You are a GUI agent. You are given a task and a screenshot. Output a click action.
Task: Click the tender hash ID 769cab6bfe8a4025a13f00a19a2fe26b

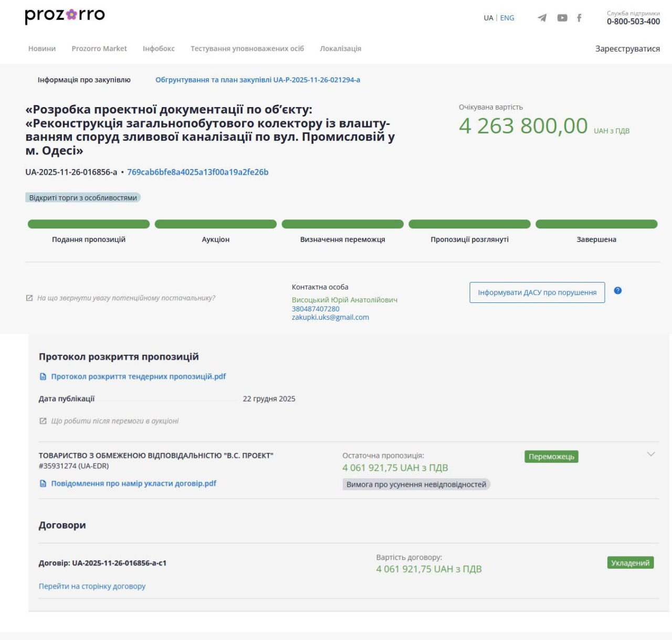(x=198, y=172)
